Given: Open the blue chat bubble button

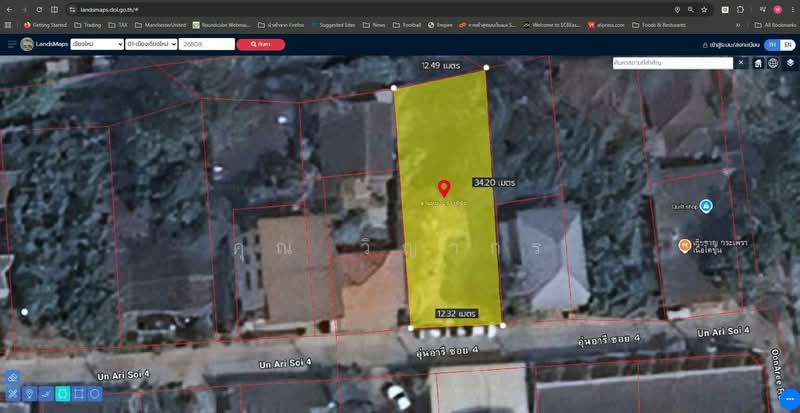Looking at the screenshot, I should pos(790,399).
